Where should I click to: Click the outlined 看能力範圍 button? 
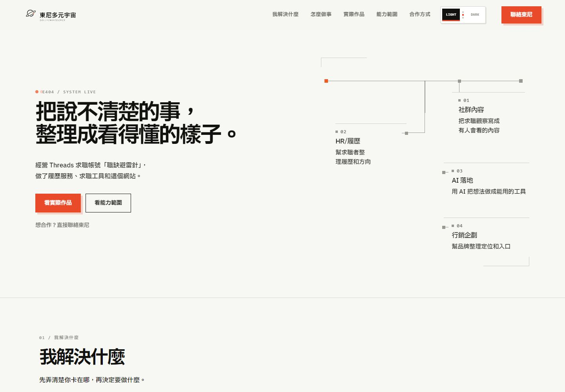click(108, 203)
